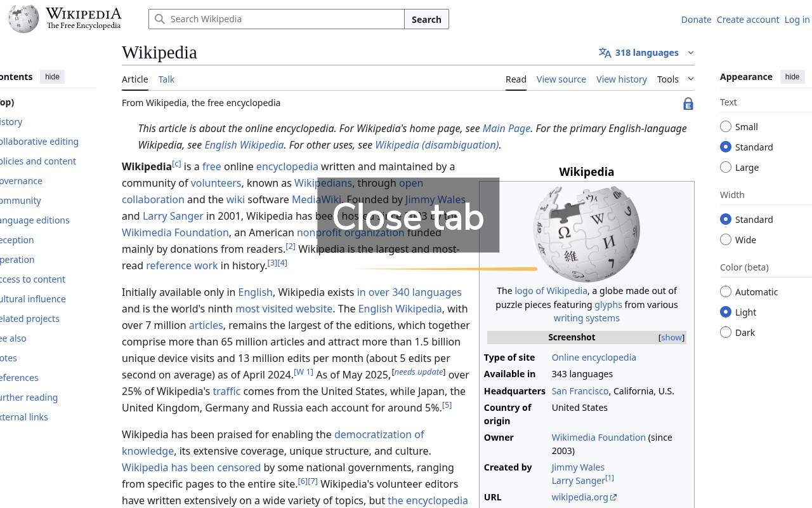812x508 pixels.
Task: Focus the Search Wikipedia input field
Action: (x=277, y=19)
